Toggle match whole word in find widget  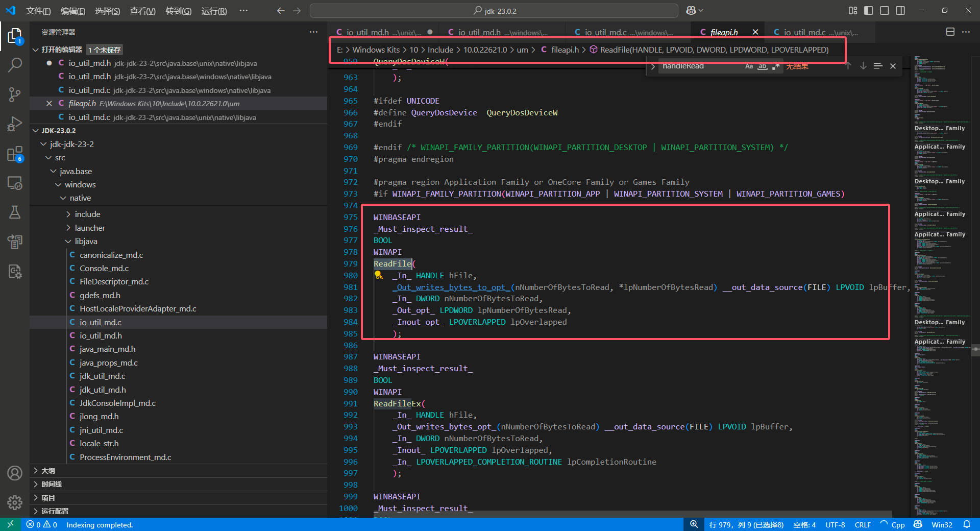click(x=762, y=66)
